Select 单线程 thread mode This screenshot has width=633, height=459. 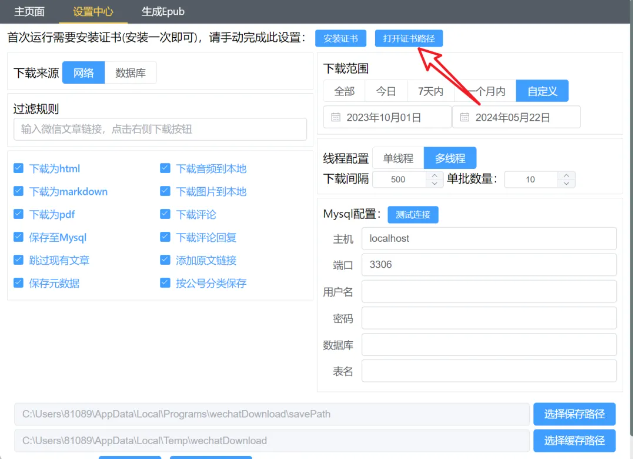[398, 158]
